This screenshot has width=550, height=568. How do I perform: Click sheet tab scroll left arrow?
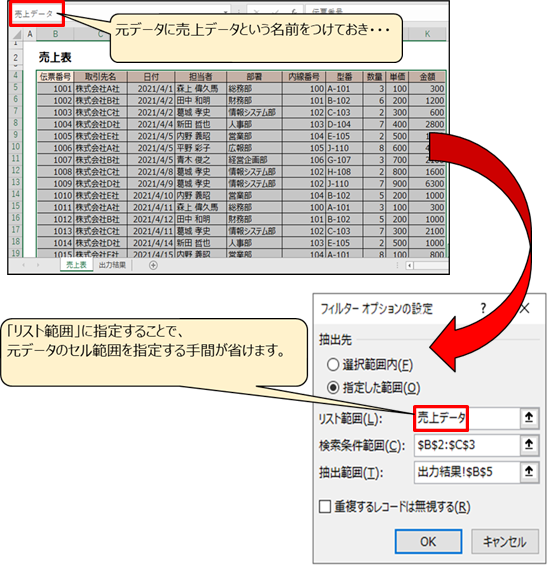pos(24,265)
